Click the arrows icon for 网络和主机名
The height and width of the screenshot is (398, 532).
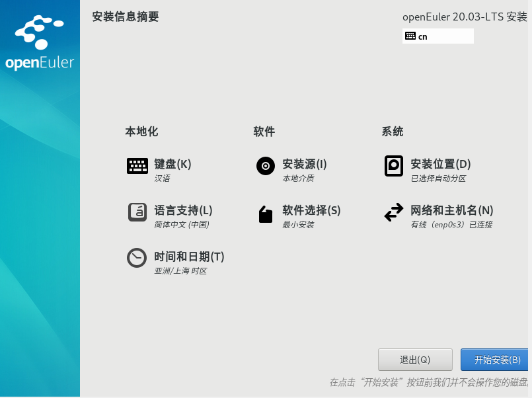pyautogui.click(x=394, y=212)
